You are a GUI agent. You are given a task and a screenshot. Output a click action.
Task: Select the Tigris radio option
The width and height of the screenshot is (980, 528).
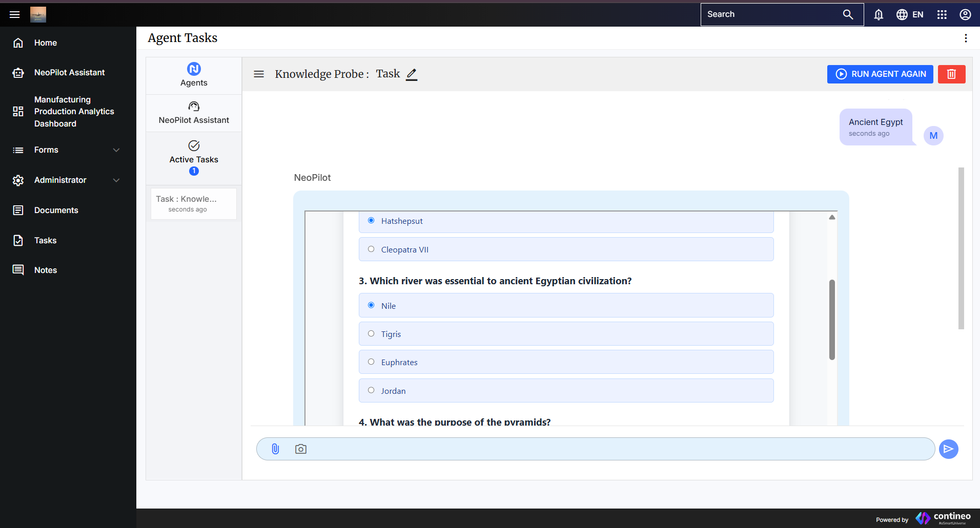pyautogui.click(x=371, y=334)
